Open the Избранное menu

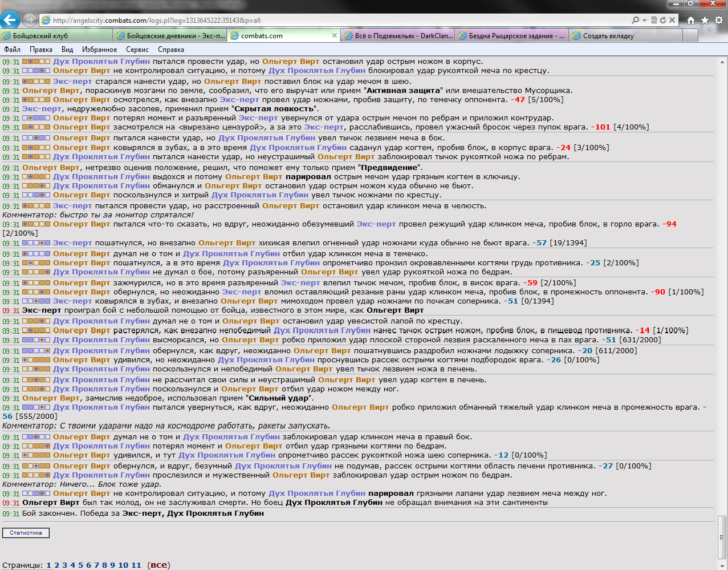[x=99, y=50]
